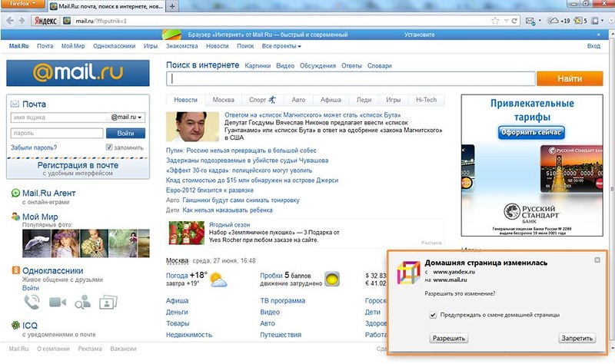615x364 pixels.
Task: Click the video camera icon under Одноклассники
Action: point(57,302)
